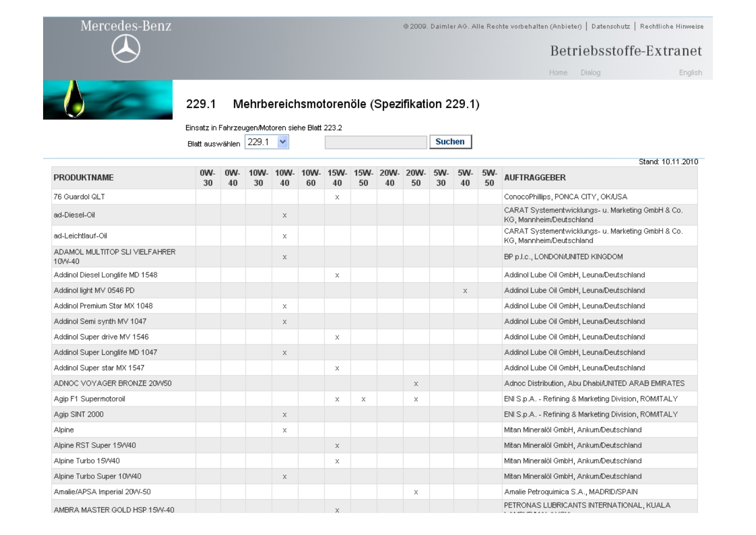Select Agip F1 Supermotoroil

89,399
